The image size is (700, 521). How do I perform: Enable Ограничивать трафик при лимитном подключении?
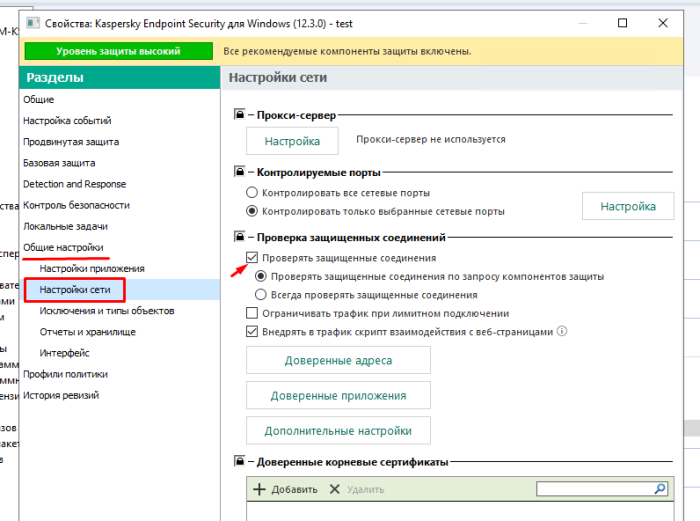[x=252, y=313]
